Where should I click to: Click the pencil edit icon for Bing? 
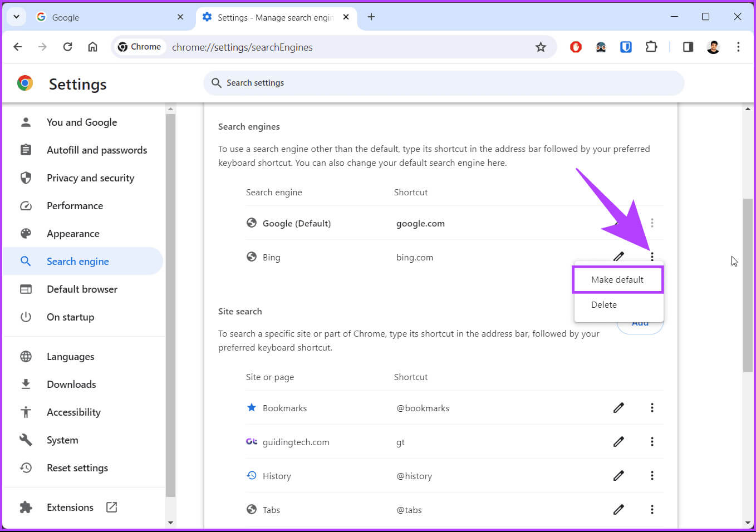(618, 257)
